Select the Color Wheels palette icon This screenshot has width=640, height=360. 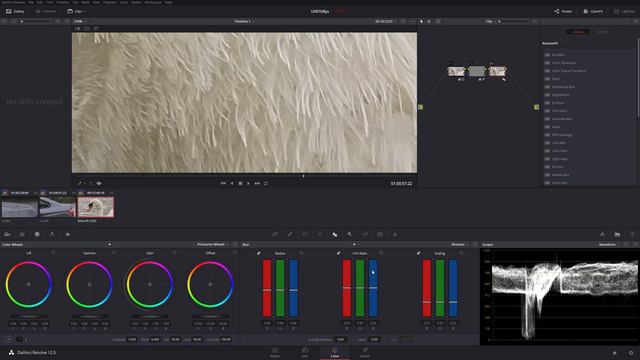point(37,234)
